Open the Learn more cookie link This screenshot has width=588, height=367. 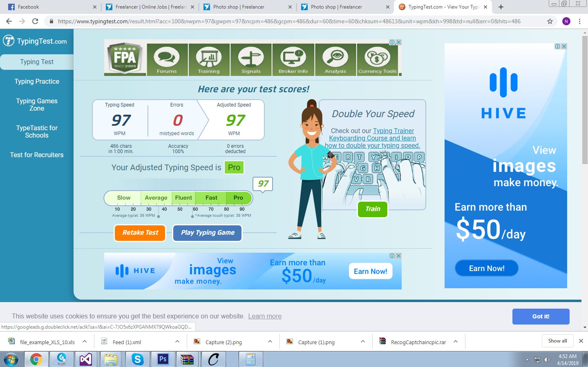[x=265, y=316]
